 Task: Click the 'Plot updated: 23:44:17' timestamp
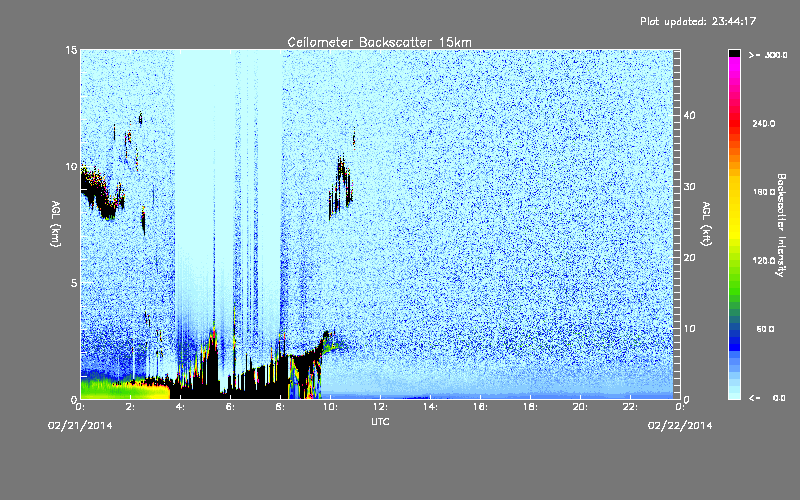[698, 21]
